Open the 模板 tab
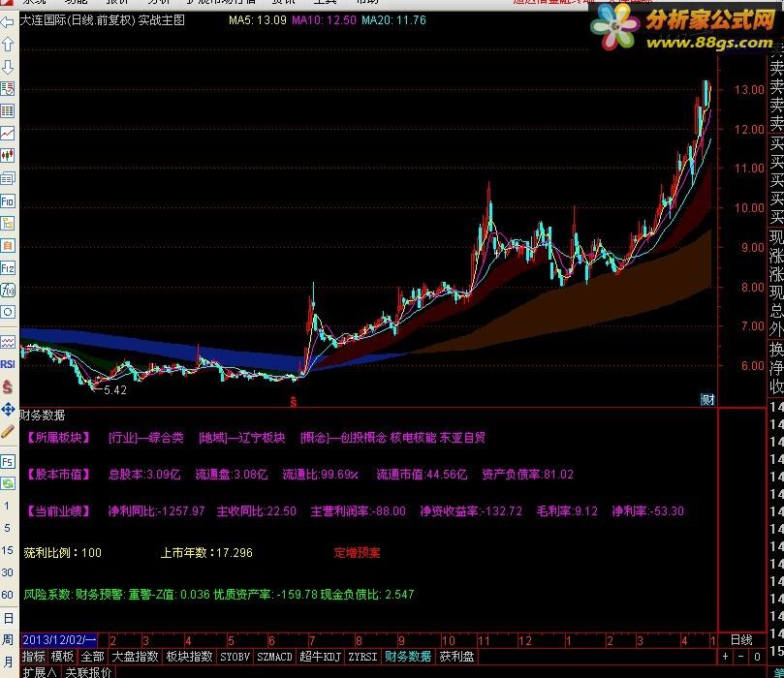Viewport: 784px width, 678px height. tap(62, 656)
